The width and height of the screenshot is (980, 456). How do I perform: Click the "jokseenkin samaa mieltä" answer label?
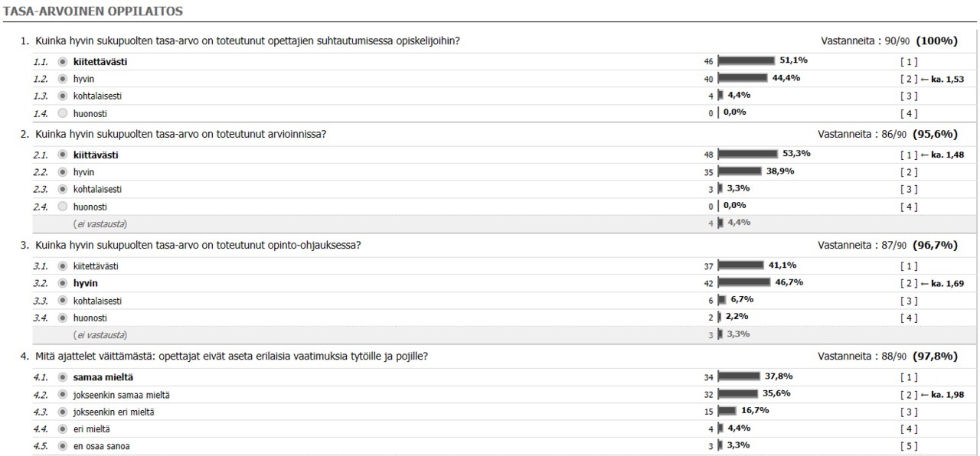pyautogui.click(x=121, y=395)
